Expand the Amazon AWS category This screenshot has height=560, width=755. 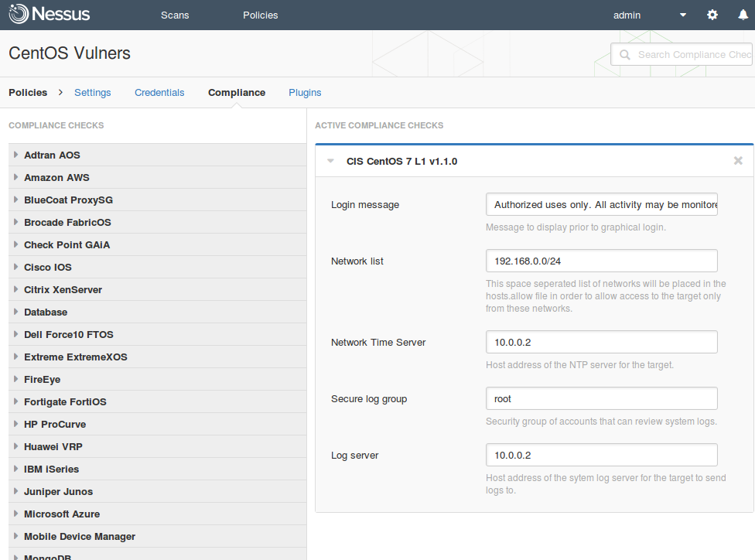(158, 178)
